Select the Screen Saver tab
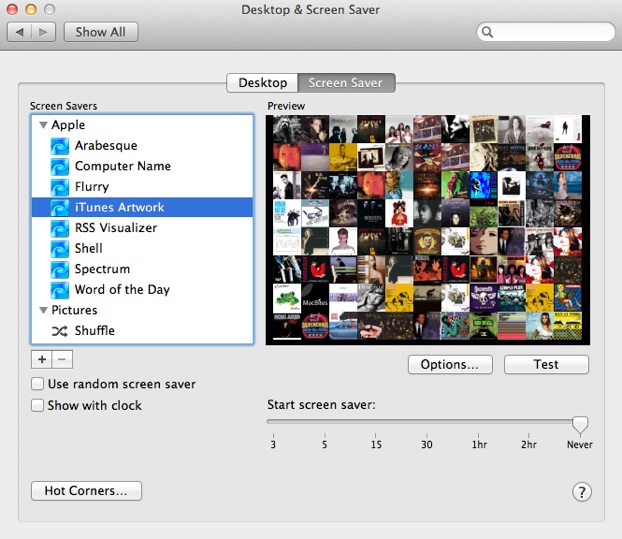The height and width of the screenshot is (539, 622). click(x=346, y=83)
